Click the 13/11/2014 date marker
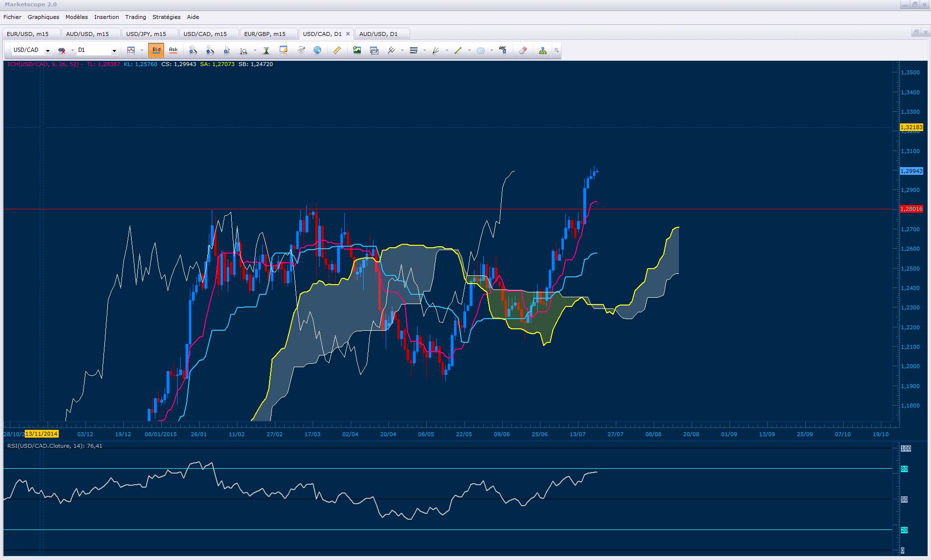931x560 pixels. pos(41,434)
